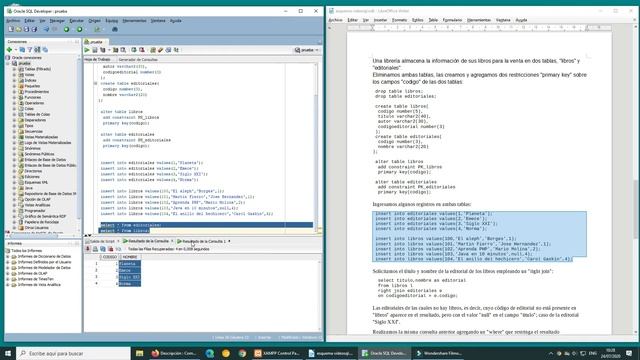Select the Siglo XXI cell in query results

coord(129,277)
